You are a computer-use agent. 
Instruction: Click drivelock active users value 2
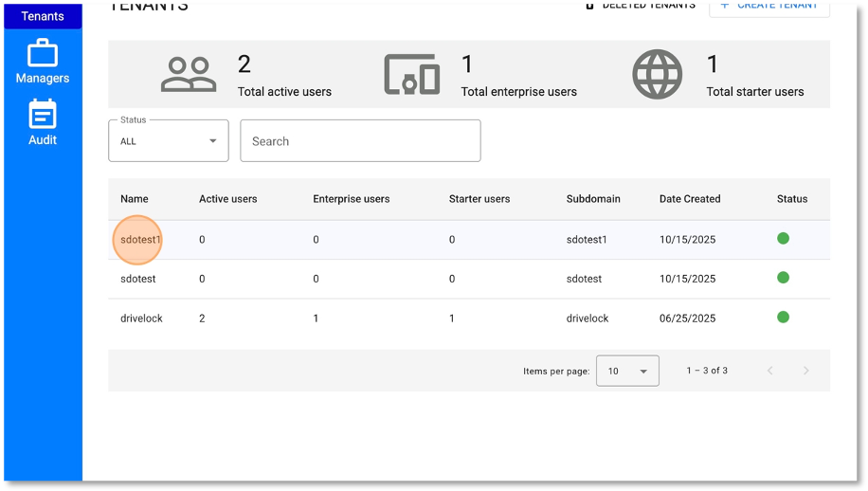[x=202, y=318]
